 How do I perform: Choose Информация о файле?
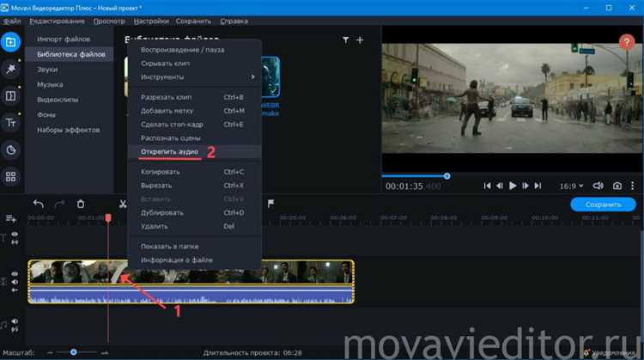[195, 259]
